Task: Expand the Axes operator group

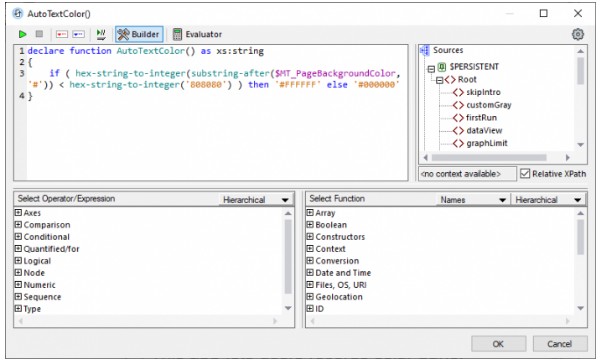Action: tap(18, 212)
